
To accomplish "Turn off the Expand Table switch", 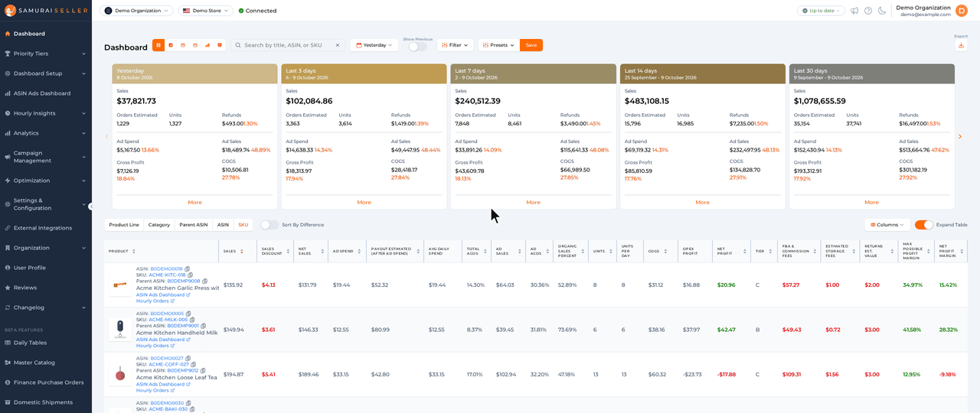I will (x=924, y=225).
